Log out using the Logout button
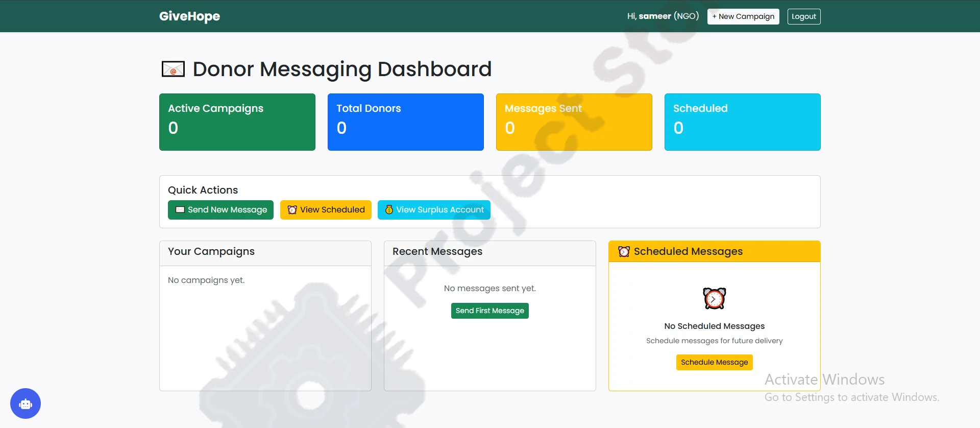Image resolution: width=980 pixels, height=428 pixels. click(x=803, y=16)
